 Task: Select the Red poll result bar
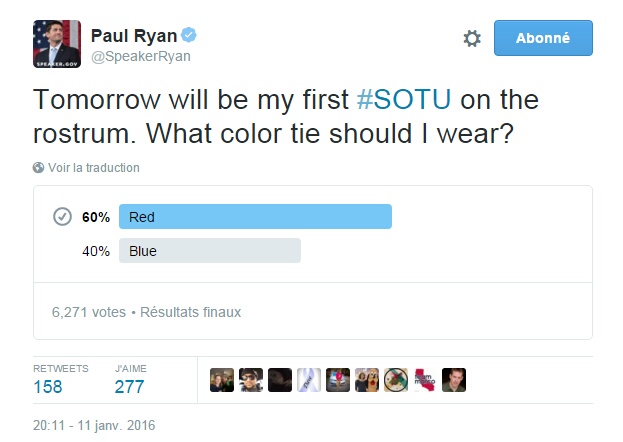[255, 217]
